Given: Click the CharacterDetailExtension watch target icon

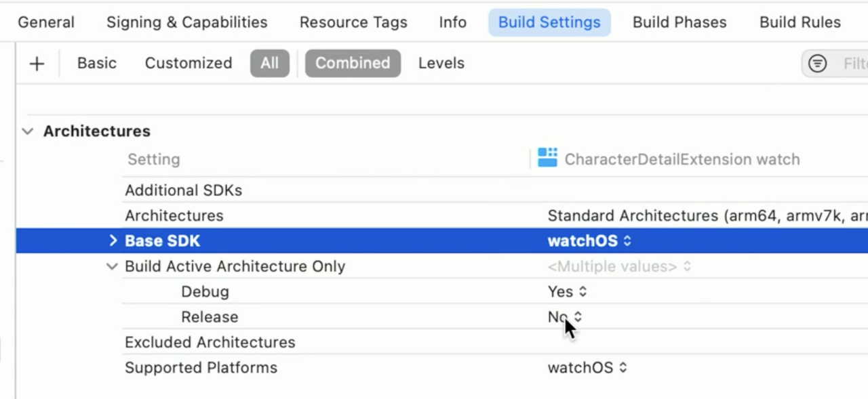Looking at the screenshot, I should click(547, 158).
